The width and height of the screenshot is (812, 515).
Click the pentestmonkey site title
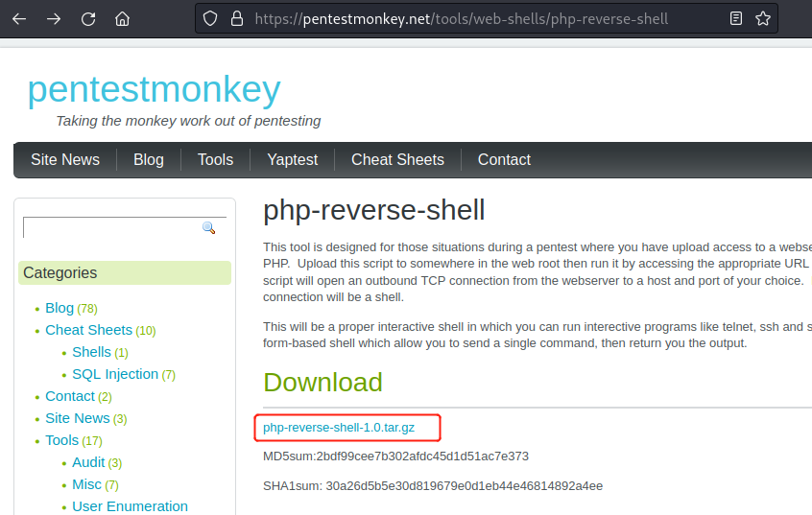pos(154,90)
